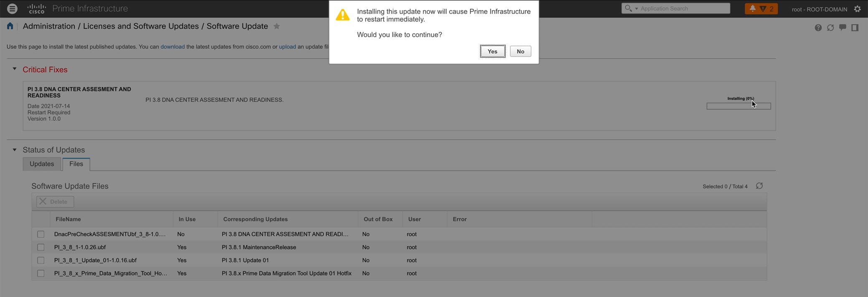Refresh the Software Update Files table

pyautogui.click(x=759, y=186)
